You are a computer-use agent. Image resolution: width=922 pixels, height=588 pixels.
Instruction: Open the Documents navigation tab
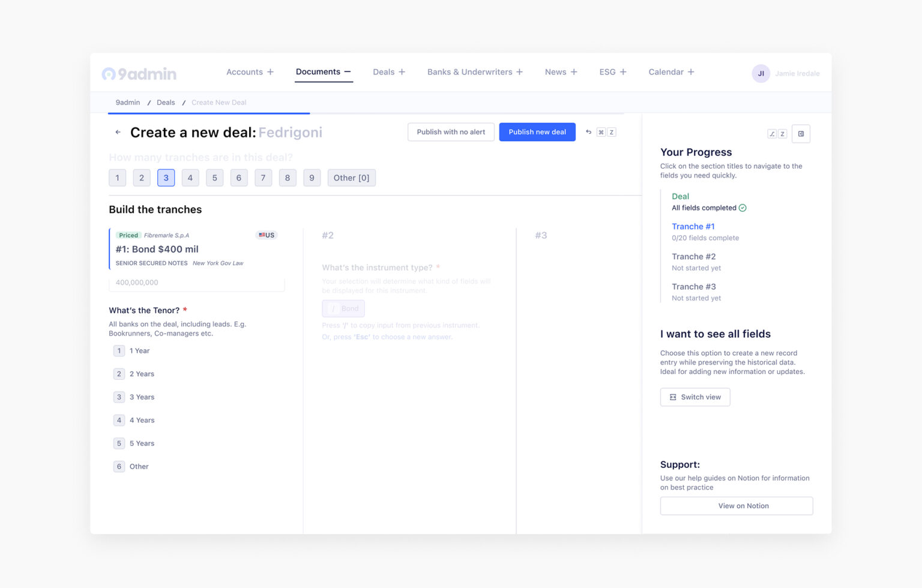click(x=323, y=72)
